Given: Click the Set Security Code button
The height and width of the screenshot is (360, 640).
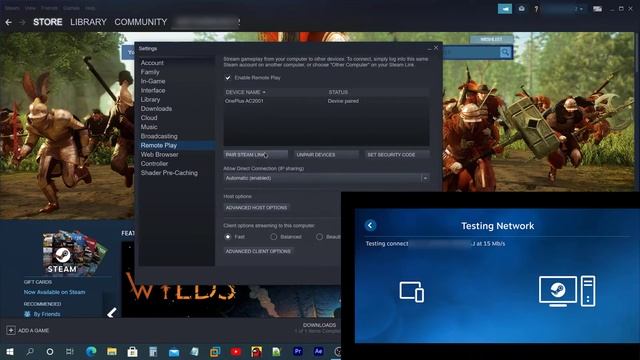Looking at the screenshot, I should point(397,155).
